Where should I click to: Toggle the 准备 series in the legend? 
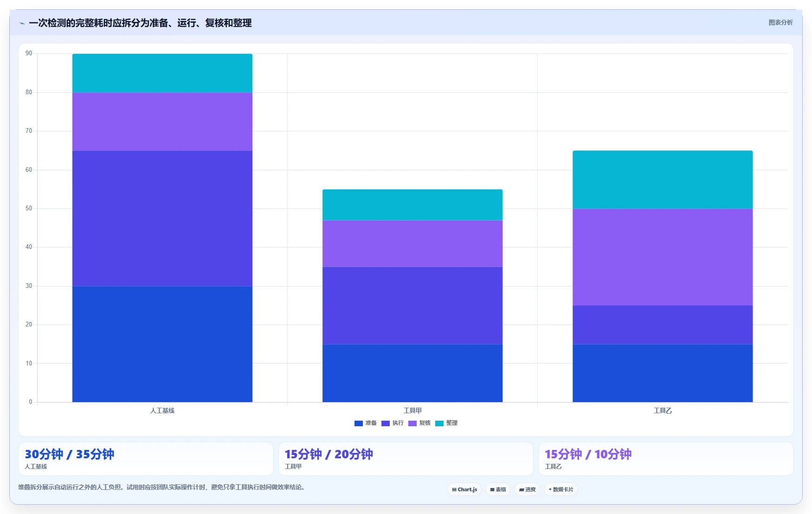[x=366, y=423]
